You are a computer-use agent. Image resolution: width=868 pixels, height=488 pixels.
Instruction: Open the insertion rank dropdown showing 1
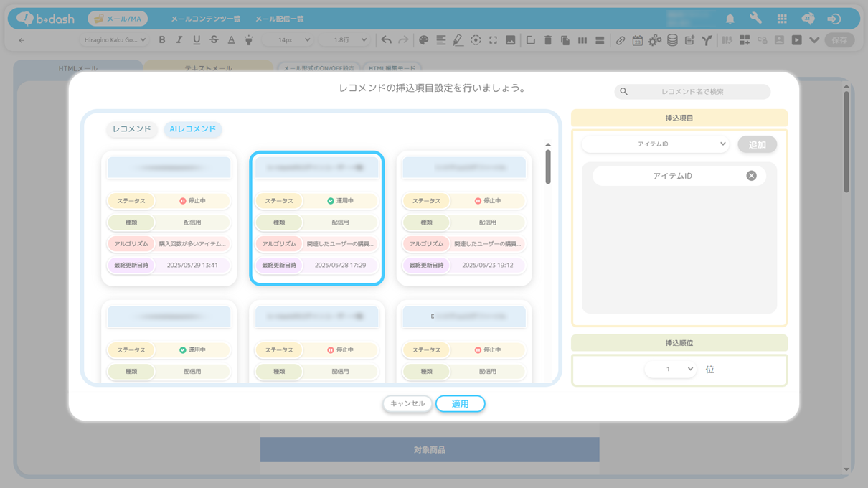point(670,370)
